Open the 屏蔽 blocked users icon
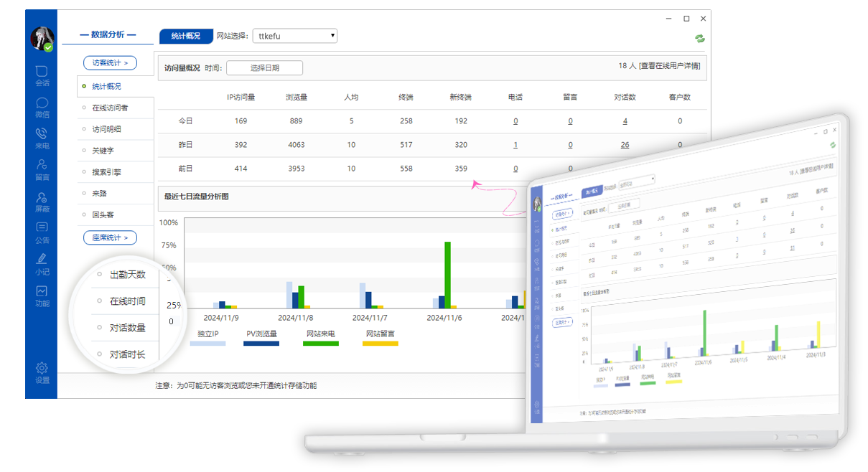868x472 pixels. (42, 201)
